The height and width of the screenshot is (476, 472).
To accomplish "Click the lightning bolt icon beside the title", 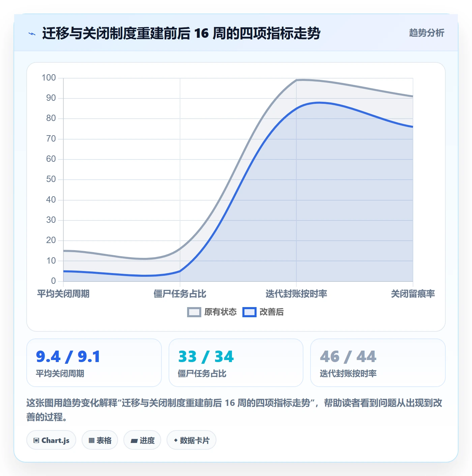I will (32, 34).
